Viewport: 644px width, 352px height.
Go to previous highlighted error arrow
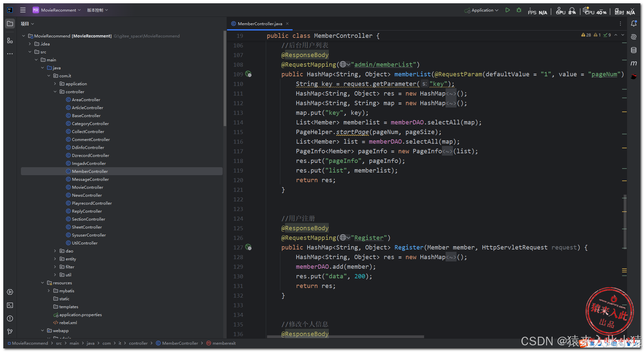616,35
